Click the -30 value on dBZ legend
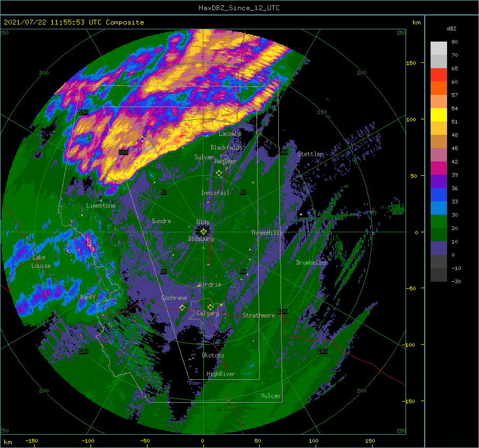The height and width of the screenshot is (448, 479). 456,281
